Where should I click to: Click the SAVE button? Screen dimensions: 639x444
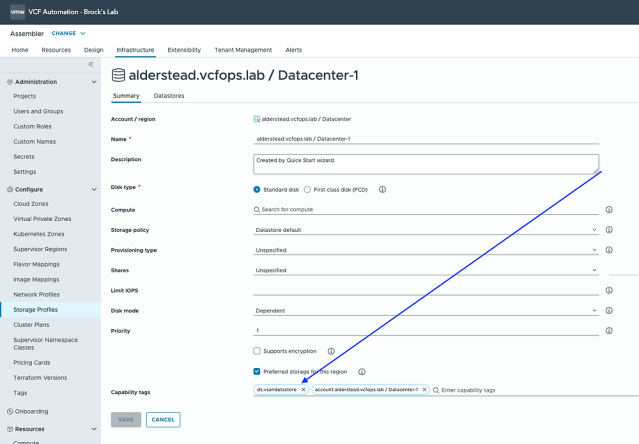[x=126, y=420]
